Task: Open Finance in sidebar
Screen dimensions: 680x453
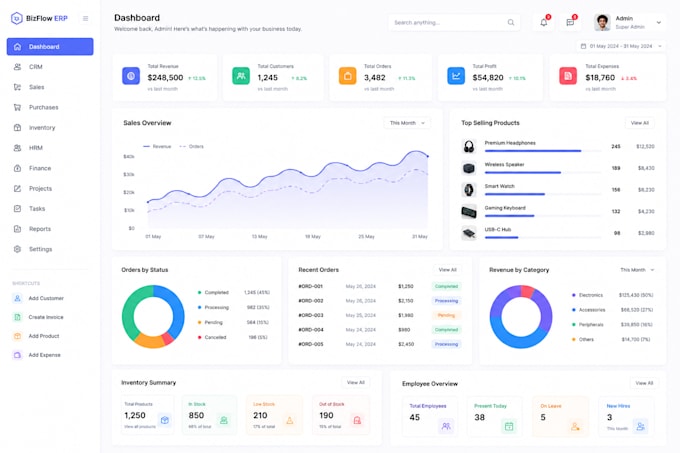Action: [x=50, y=168]
